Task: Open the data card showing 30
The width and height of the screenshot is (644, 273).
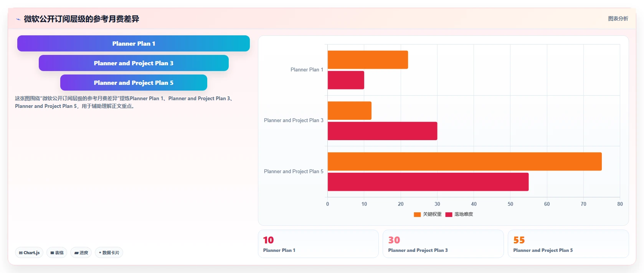Action: tap(443, 244)
